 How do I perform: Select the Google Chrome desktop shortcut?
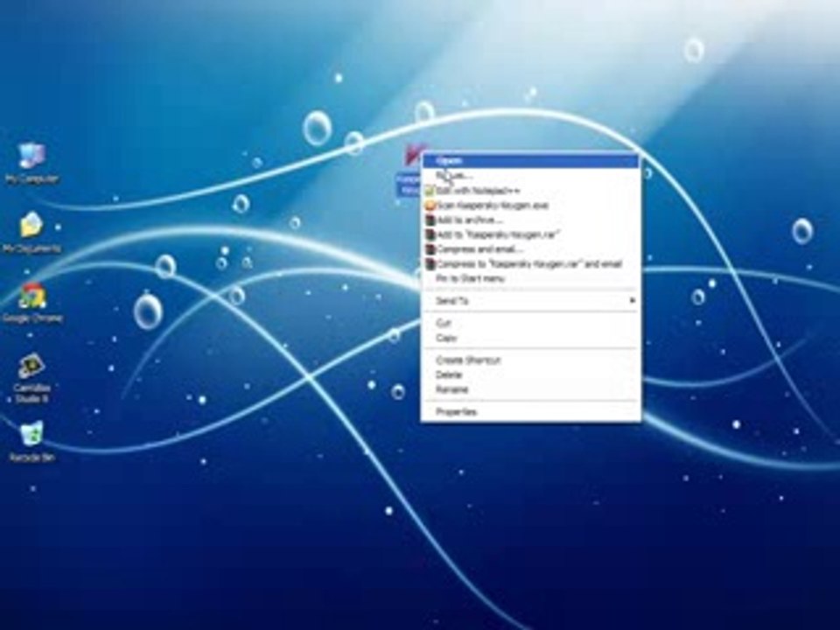(32, 303)
